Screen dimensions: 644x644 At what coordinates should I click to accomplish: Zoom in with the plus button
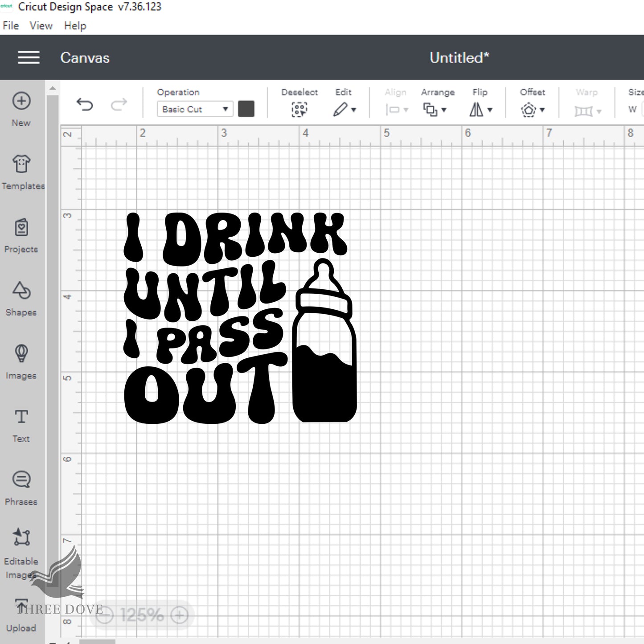(x=179, y=615)
